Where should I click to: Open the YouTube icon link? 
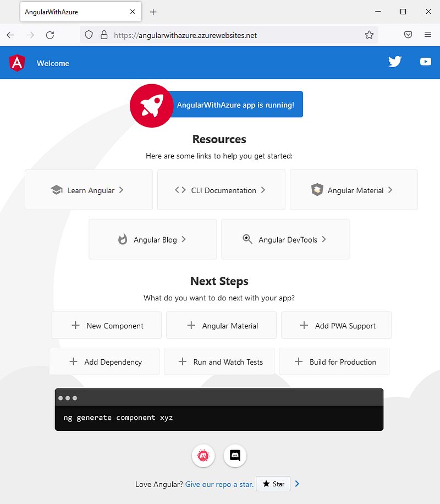pos(426,62)
